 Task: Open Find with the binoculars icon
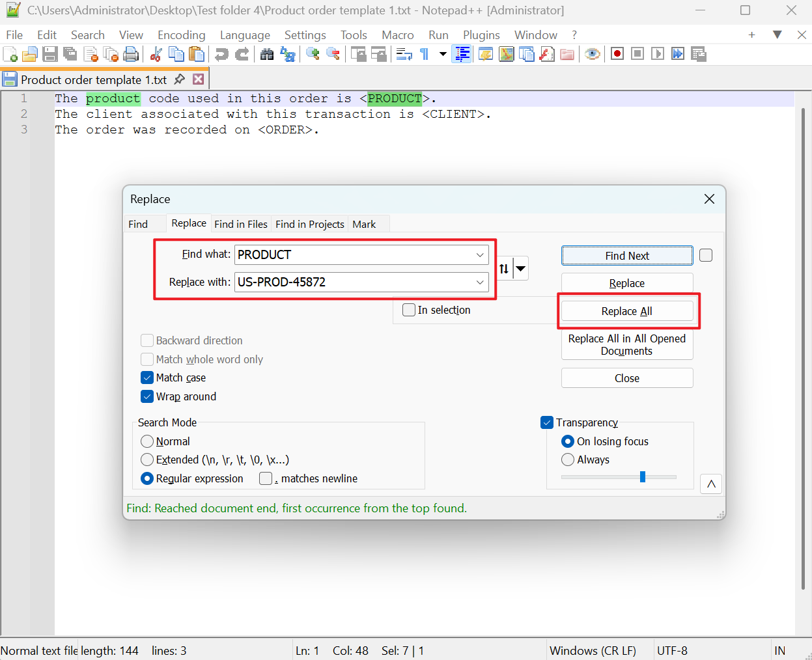coord(267,54)
